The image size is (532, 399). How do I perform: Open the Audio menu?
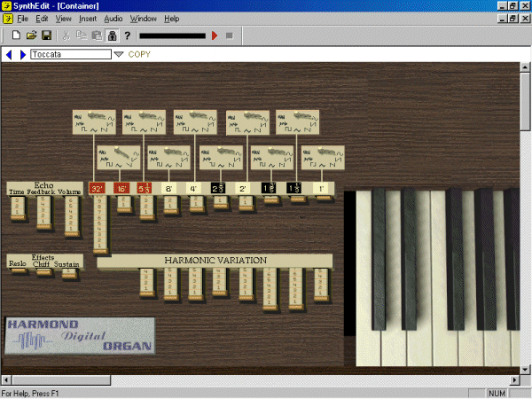pos(113,18)
